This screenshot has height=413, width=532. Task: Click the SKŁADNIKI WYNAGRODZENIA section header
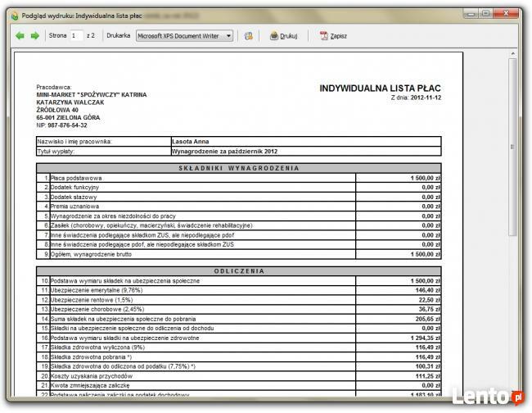click(238, 167)
